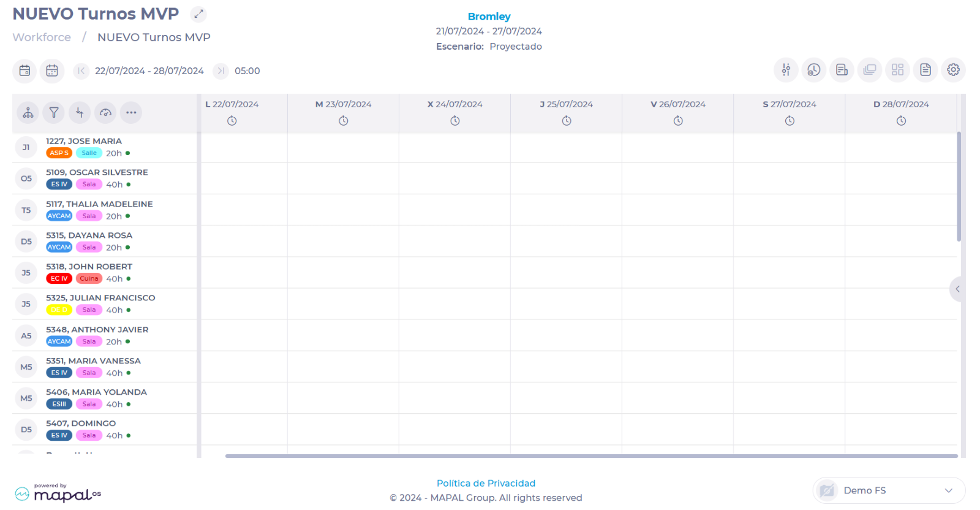The width and height of the screenshot is (980, 510).
Task: Click the horizontal scrollbar below the schedule
Action: (591, 456)
